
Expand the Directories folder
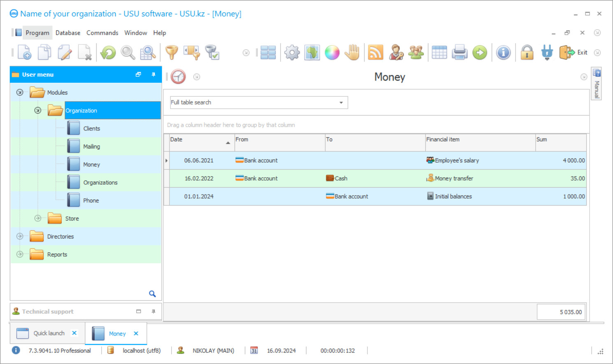click(x=19, y=236)
